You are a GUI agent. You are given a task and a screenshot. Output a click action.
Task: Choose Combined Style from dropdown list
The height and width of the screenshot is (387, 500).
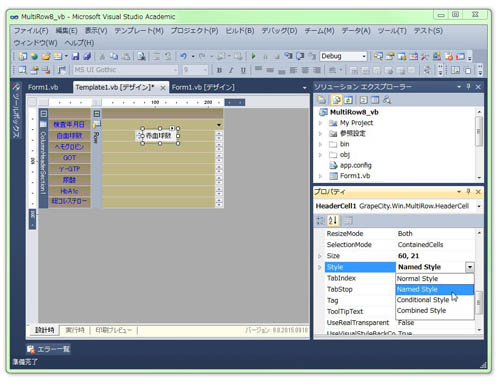(435, 311)
